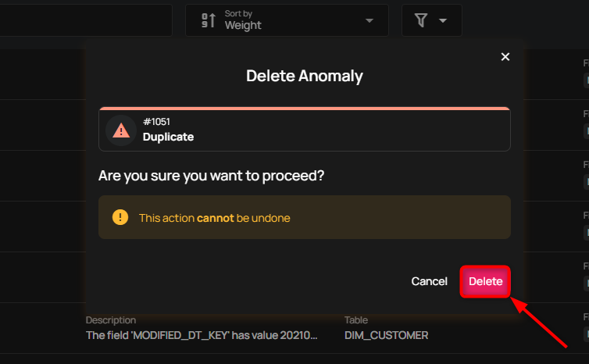Screen dimensions: 589x364
Task: Click the red warning triangle icon
Action: pos(121,130)
